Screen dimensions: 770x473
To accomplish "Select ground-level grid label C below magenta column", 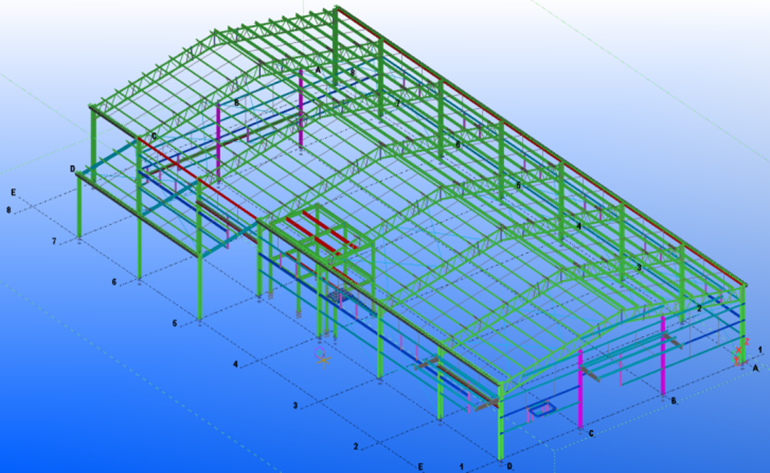I will click(591, 433).
